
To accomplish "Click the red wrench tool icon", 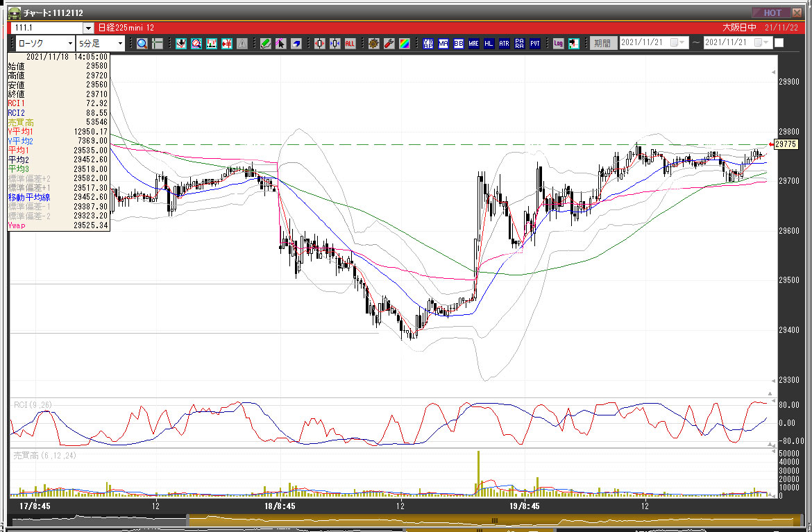I will tap(389, 44).
